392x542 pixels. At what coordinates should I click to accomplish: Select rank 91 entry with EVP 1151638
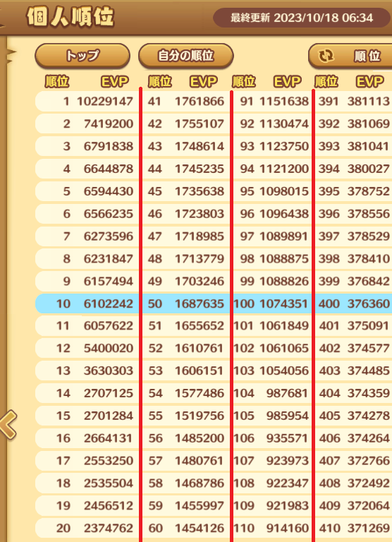tap(272, 102)
